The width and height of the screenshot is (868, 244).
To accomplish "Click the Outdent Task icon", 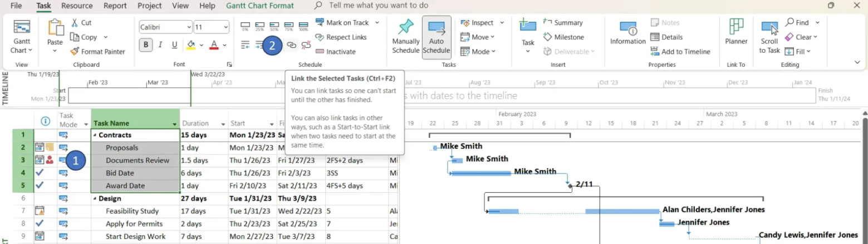I will tap(246, 45).
